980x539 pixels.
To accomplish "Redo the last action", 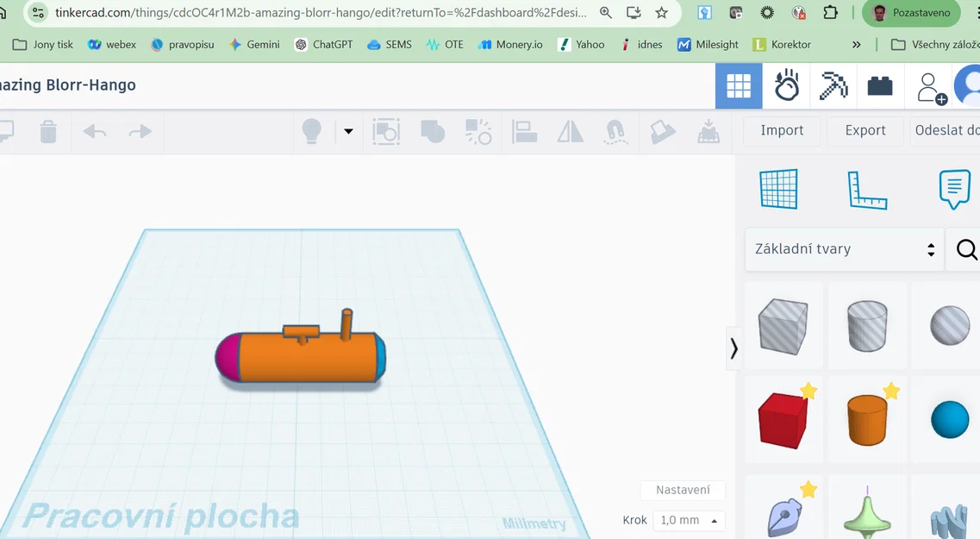I will point(140,131).
